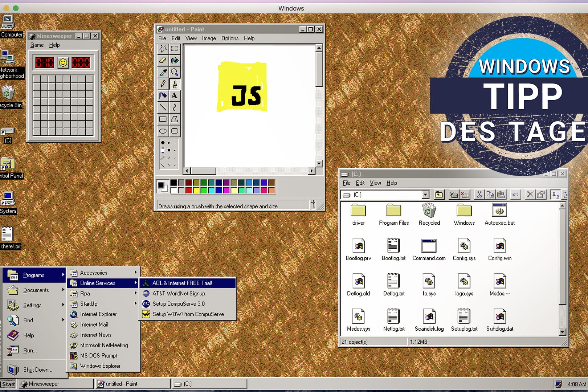The image size is (588, 392).
Task: Choose the Ellipse shape tool
Action: click(163, 131)
